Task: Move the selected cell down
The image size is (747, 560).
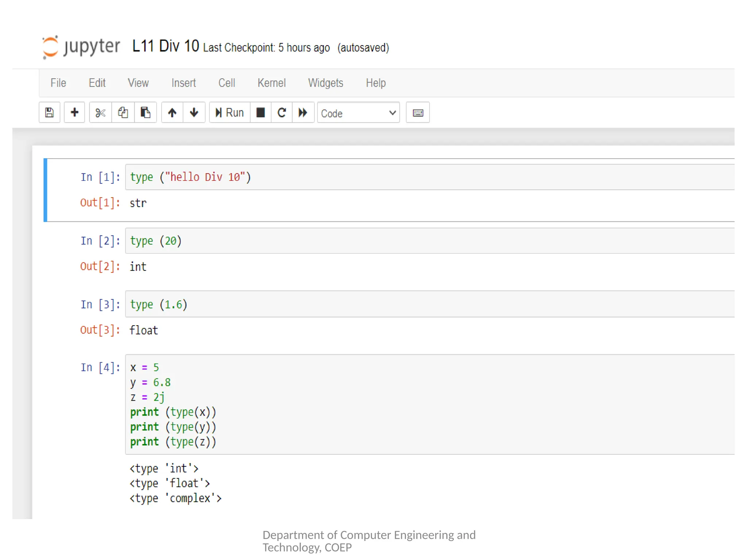Action: (x=194, y=113)
